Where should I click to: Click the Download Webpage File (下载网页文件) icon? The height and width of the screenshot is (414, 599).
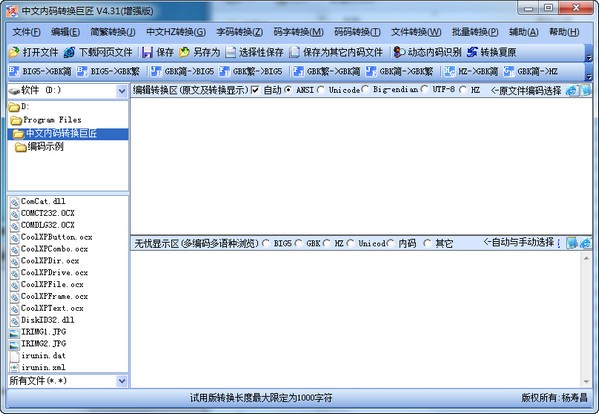pyautogui.click(x=70, y=52)
